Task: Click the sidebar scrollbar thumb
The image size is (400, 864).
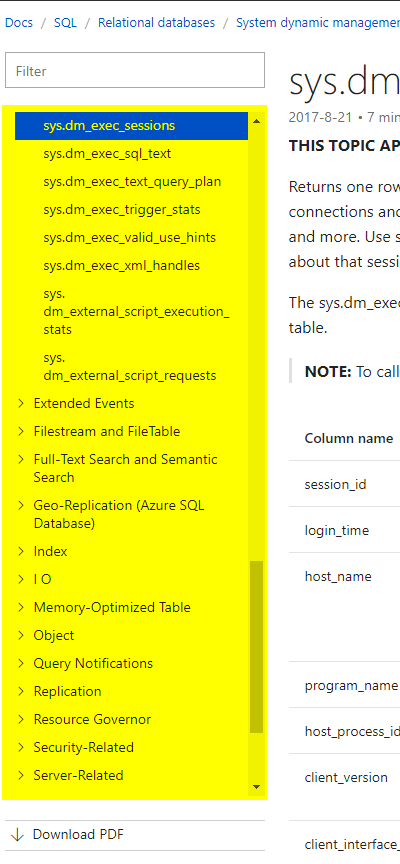Action: 256,647
